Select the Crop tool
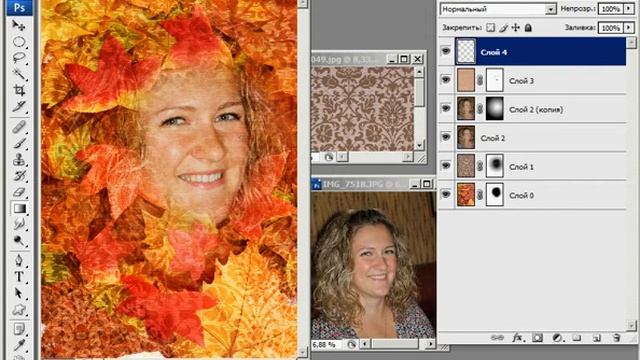The width and height of the screenshot is (640, 360). pyautogui.click(x=19, y=90)
